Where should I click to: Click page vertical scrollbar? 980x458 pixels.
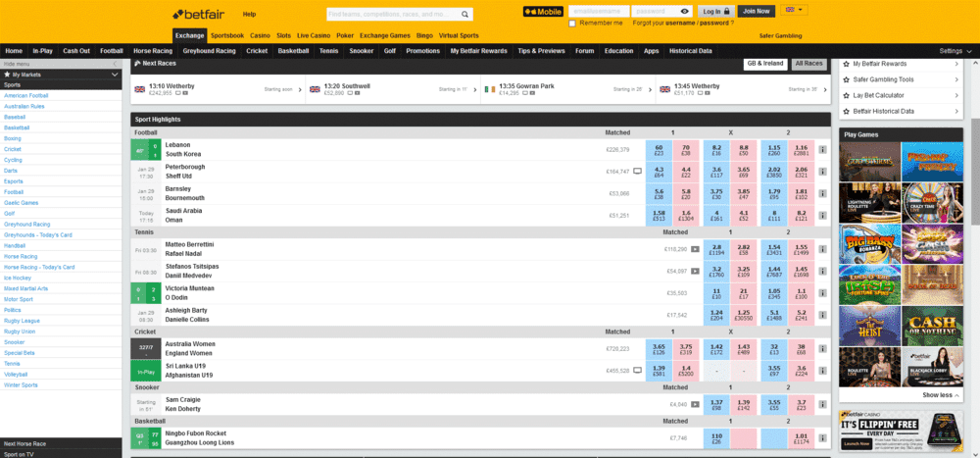(976, 171)
